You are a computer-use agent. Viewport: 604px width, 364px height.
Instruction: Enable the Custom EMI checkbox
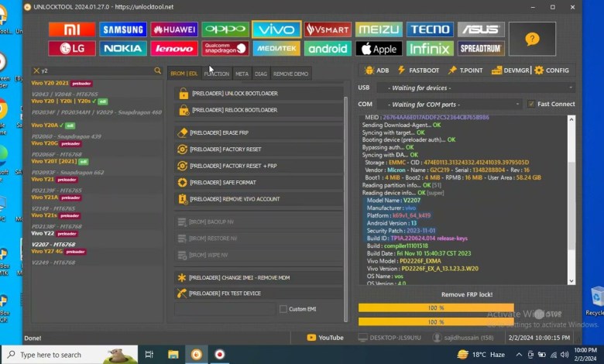[283, 309]
